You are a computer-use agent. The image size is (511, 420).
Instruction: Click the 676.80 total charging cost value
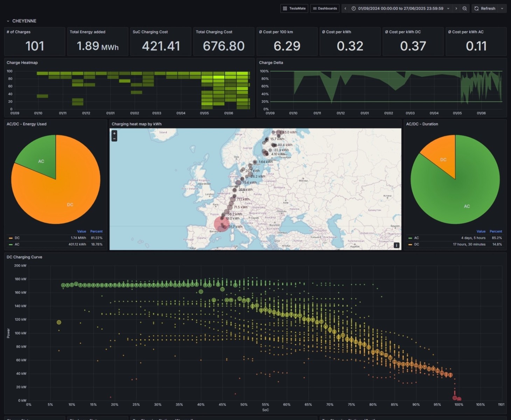pos(224,46)
